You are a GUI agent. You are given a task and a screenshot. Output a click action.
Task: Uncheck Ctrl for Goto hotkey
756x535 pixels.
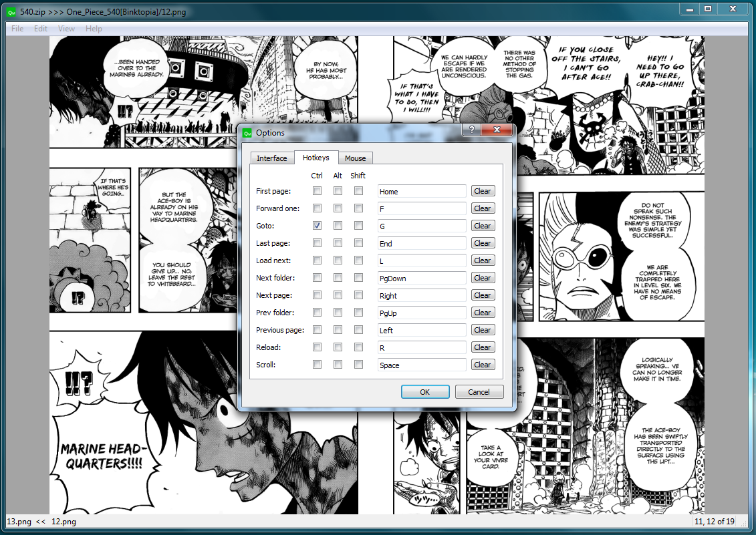coord(318,226)
